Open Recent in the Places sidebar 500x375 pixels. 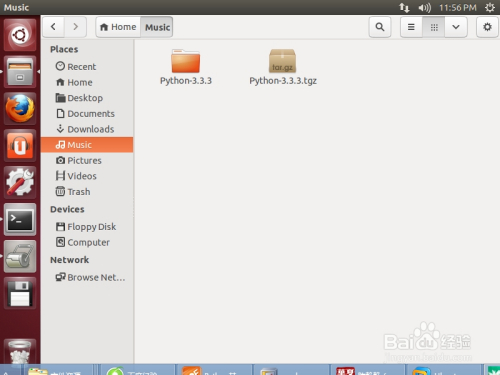tap(87, 67)
